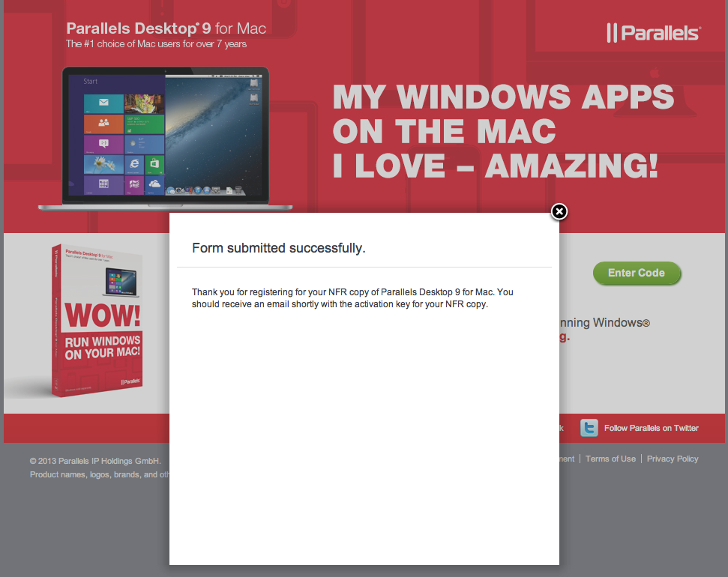This screenshot has height=577, width=728.
Task: Click the MacBook laptop screenshot image
Action: point(165,139)
